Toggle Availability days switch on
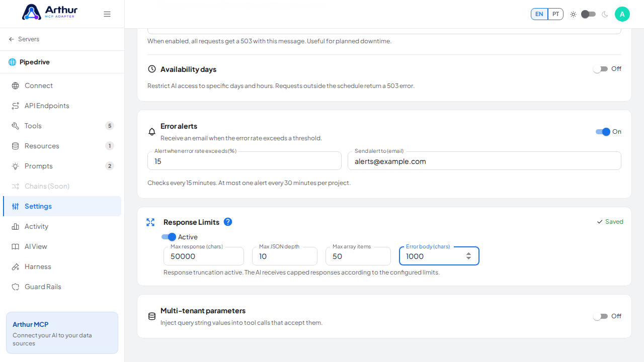This screenshot has width=644, height=362. (600, 69)
